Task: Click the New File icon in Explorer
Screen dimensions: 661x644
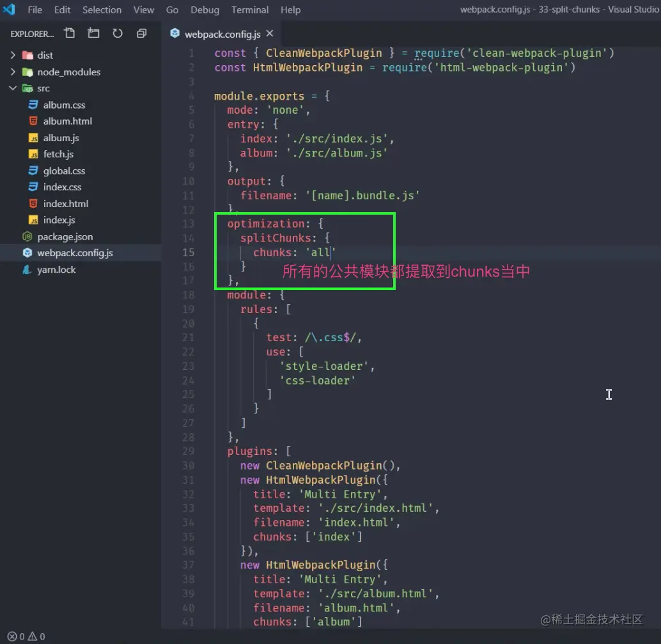Action: coord(70,33)
